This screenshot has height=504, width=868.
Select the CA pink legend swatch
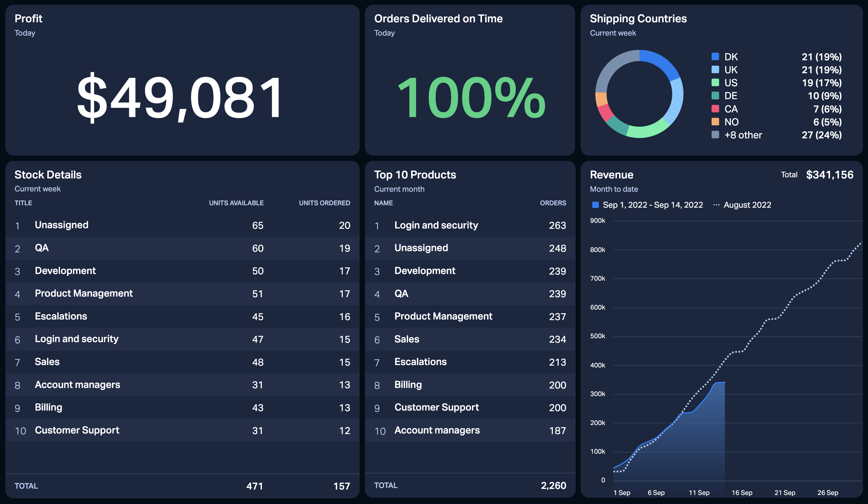coord(715,109)
